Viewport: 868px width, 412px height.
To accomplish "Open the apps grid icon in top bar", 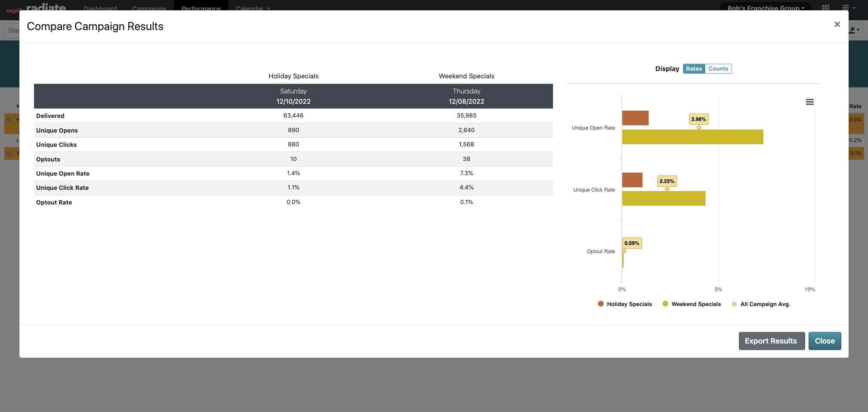I will [825, 7].
